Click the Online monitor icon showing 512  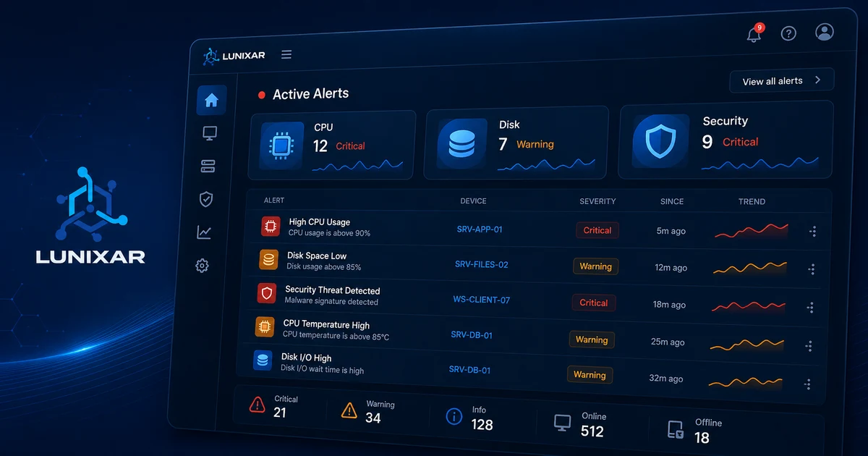point(562,423)
